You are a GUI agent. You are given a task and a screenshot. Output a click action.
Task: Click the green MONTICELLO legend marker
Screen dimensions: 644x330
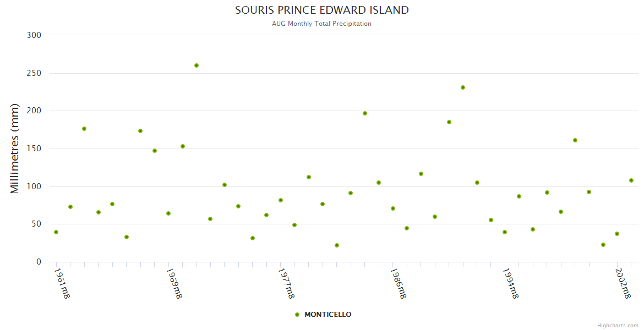(x=297, y=315)
